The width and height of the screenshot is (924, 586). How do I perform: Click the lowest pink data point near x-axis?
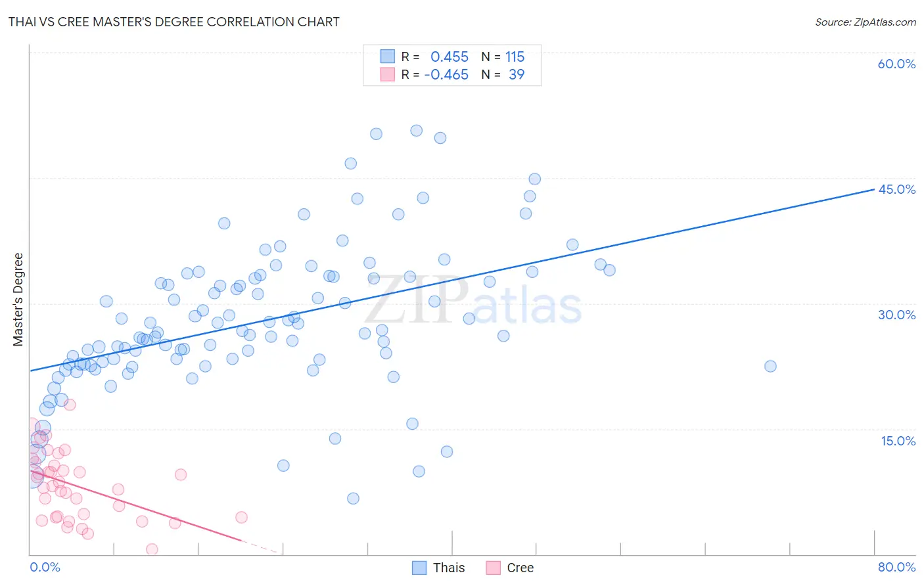pyautogui.click(x=152, y=549)
